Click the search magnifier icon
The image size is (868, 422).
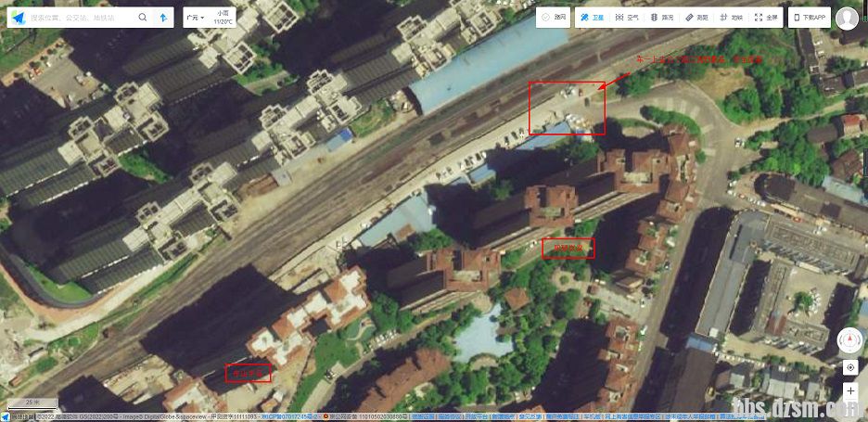pos(143,18)
